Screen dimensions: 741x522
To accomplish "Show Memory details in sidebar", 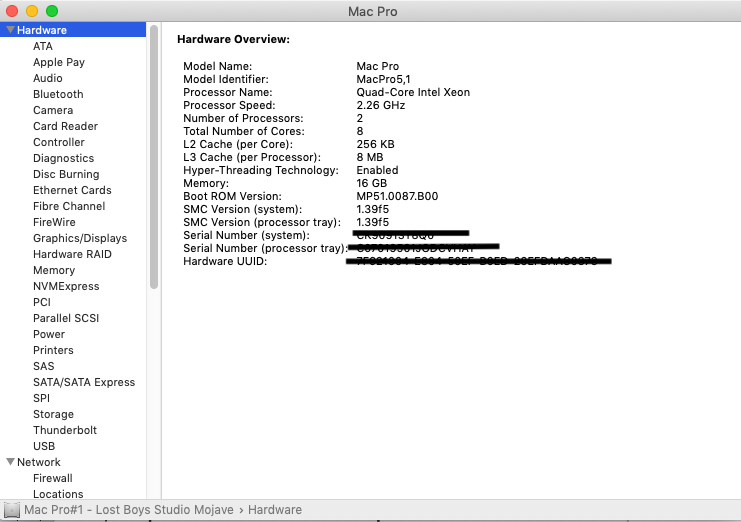I will [54, 270].
